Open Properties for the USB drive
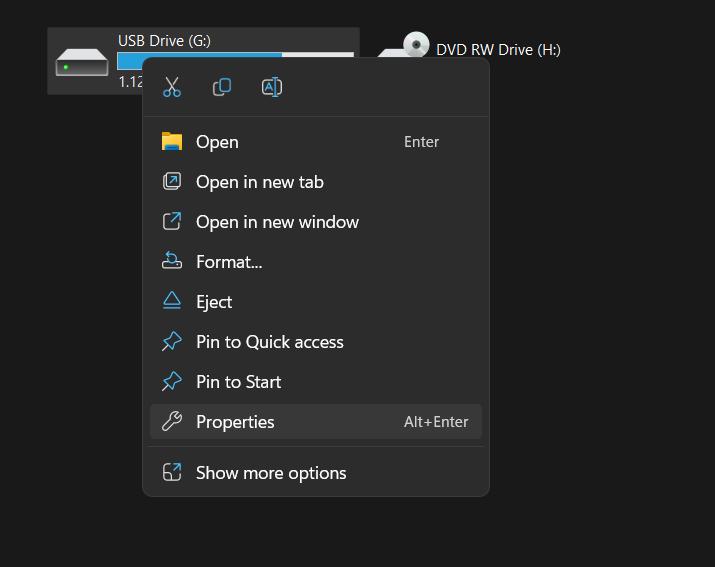This screenshot has height=567, width=715. click(x=235, y=422)
